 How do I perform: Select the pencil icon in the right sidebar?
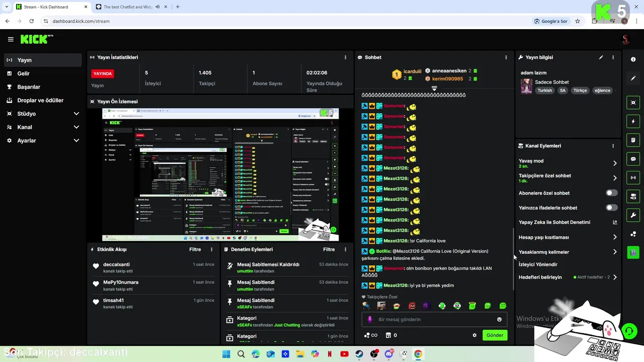[633, 78]
